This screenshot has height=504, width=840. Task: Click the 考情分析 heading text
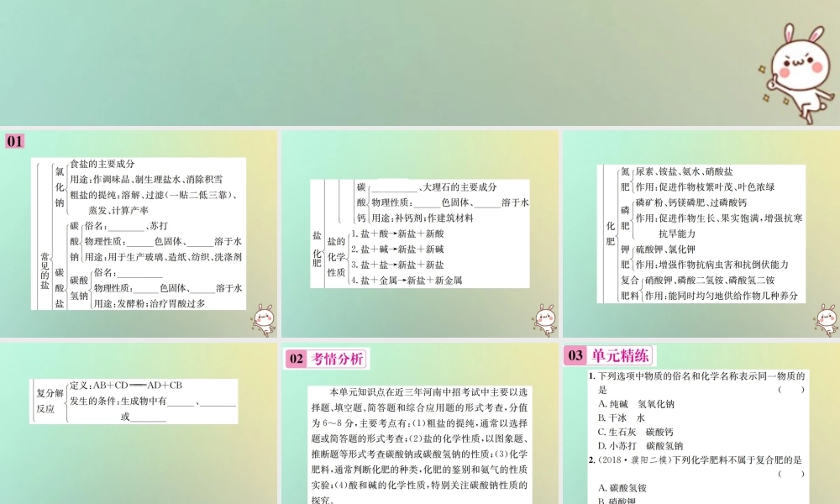coord(337,359)
